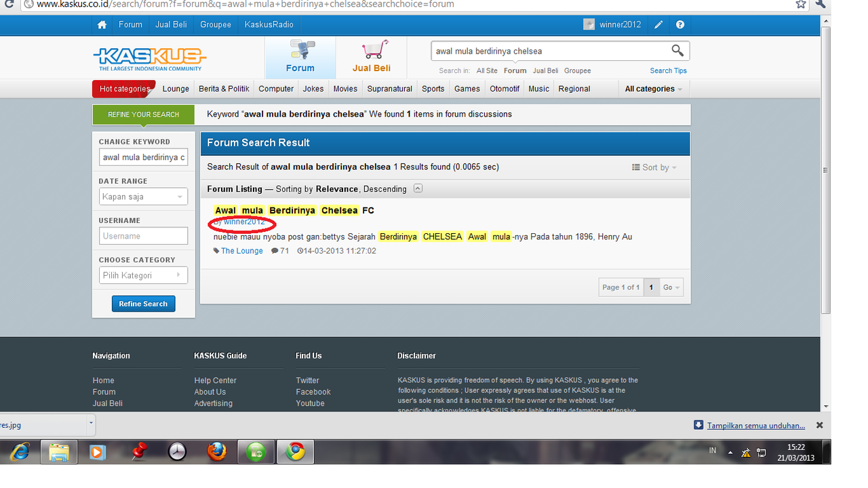Click the KASKUS logo

149,59
